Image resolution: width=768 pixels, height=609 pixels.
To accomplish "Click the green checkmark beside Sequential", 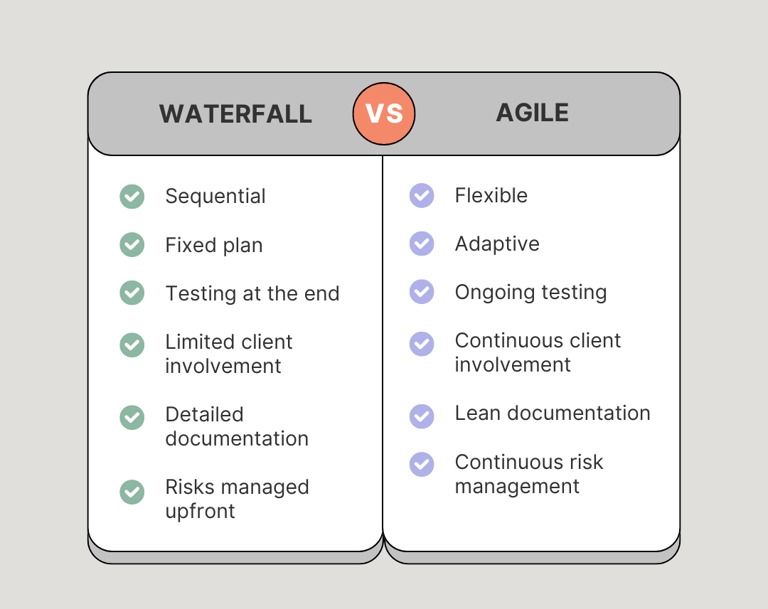I will pyautogui.click(x=132, y=196).
